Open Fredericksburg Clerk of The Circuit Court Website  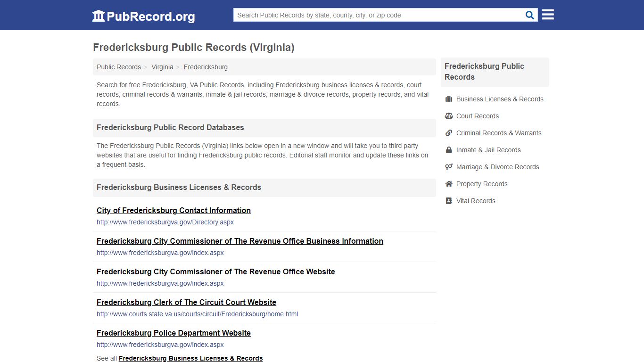point(186,302)
